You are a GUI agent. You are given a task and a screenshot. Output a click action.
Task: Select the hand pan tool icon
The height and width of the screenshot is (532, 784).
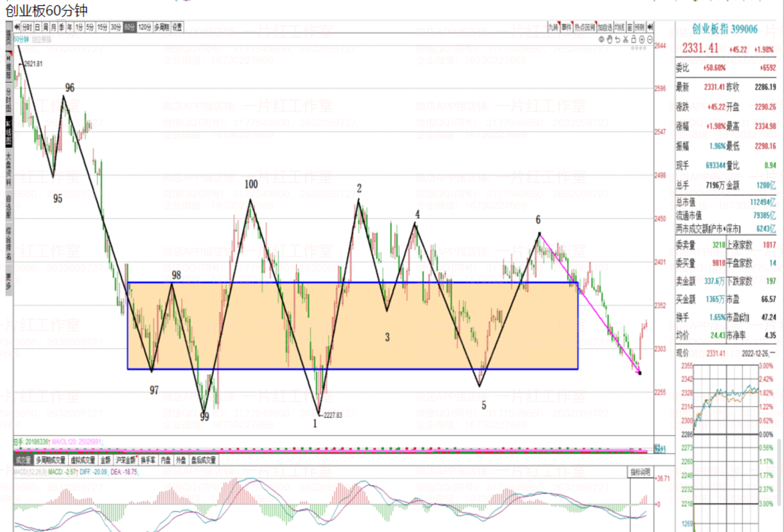[609, 40]
